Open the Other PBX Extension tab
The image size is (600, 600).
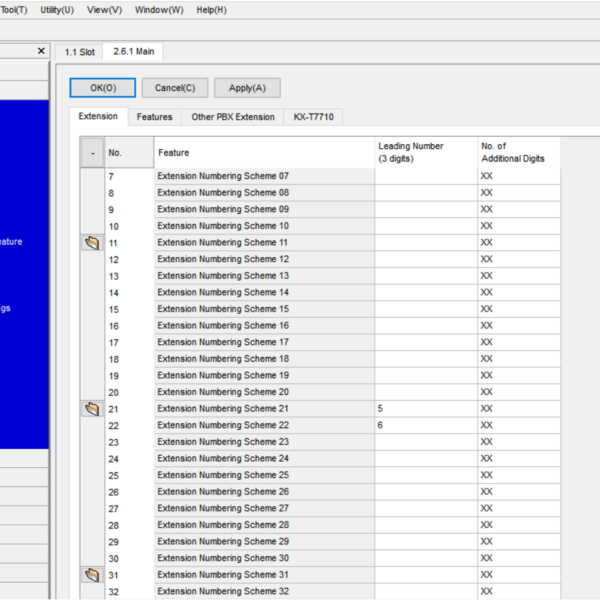click(x=232, y=117)
